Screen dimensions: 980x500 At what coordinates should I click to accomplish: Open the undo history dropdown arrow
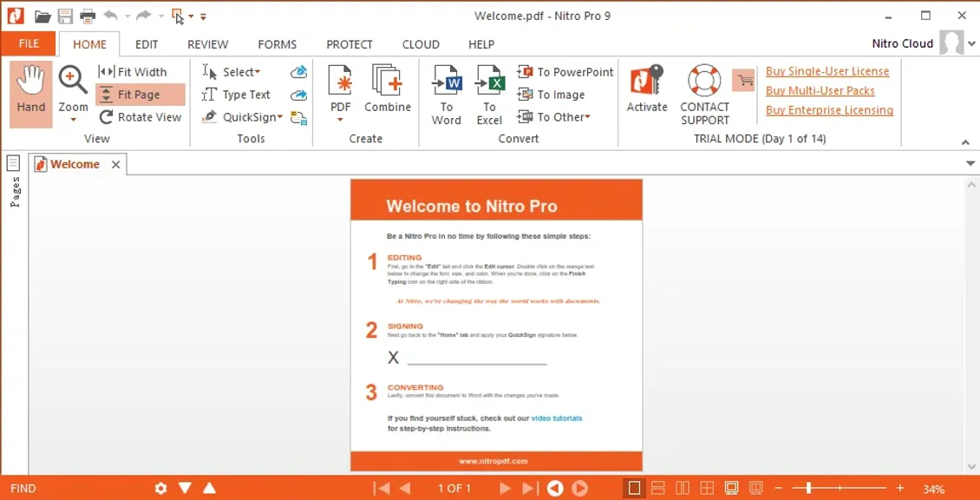point(127,16)
